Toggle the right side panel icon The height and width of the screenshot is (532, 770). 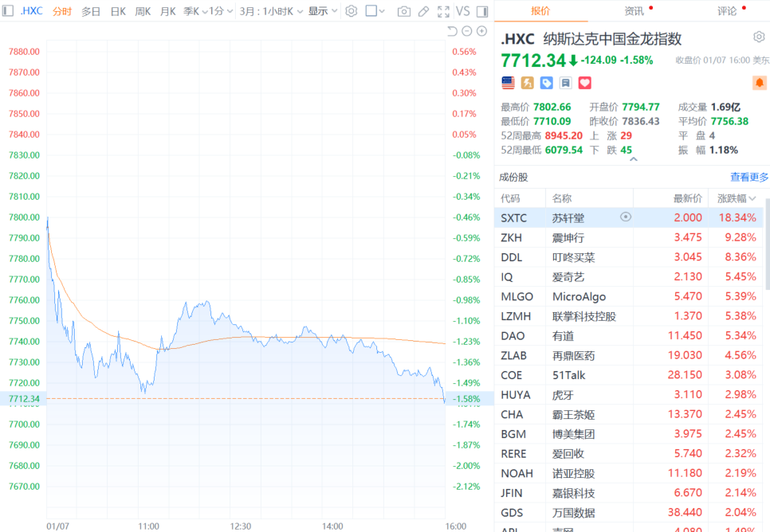pyautogui.click(x=482, y=11)
